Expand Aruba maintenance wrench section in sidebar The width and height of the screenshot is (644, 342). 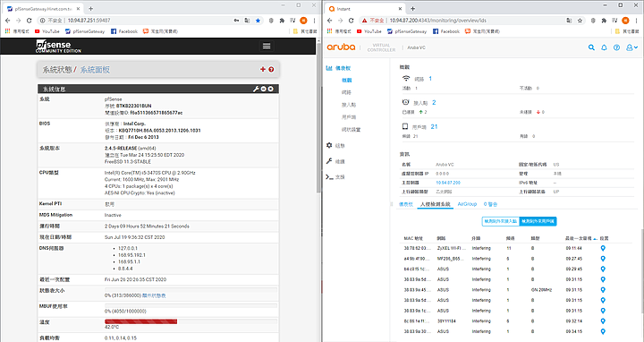(335, 161)
